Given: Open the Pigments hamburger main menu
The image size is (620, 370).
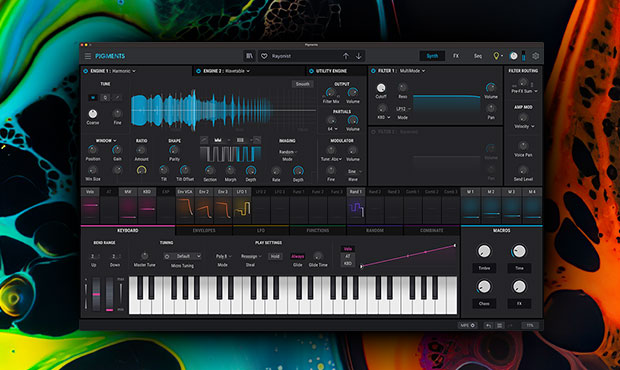Looking at the screenshot, I should click(88, 56).
